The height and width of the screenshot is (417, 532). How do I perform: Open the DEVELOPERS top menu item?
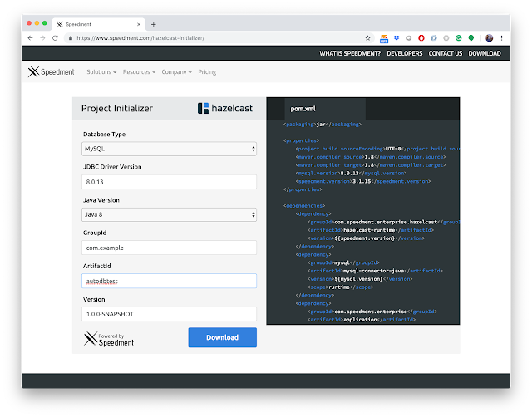[405, 53]
